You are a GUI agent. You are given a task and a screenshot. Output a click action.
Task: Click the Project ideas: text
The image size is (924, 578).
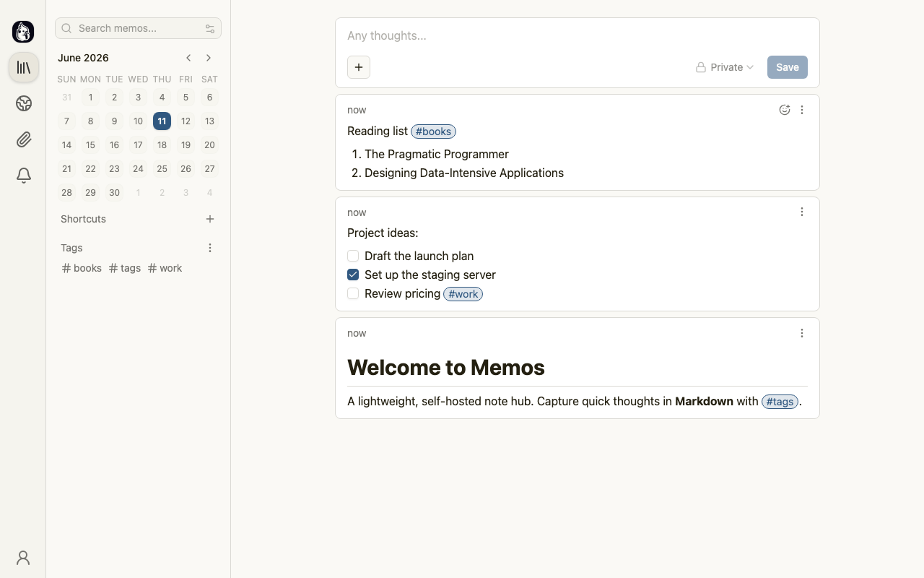383,233
